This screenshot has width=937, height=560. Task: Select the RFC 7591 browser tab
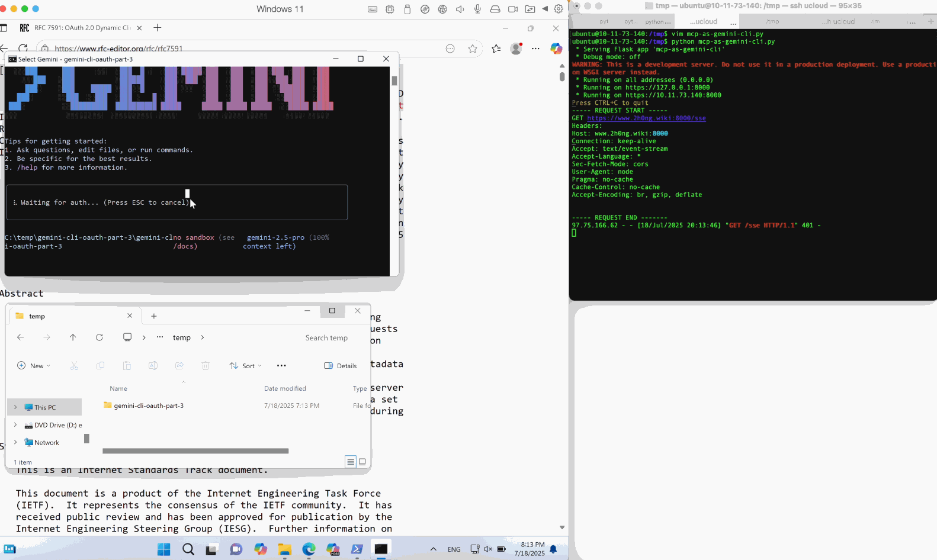pos(81,28)
